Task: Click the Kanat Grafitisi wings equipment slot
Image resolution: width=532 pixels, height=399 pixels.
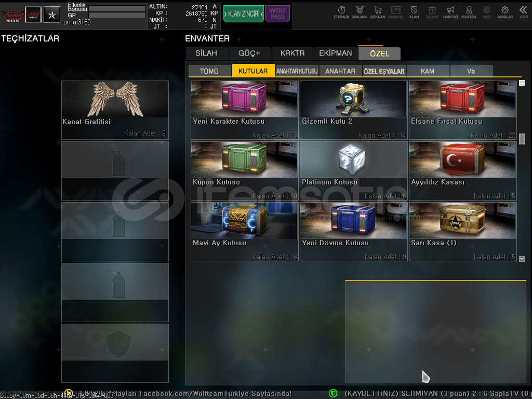Action: point(115,110)
